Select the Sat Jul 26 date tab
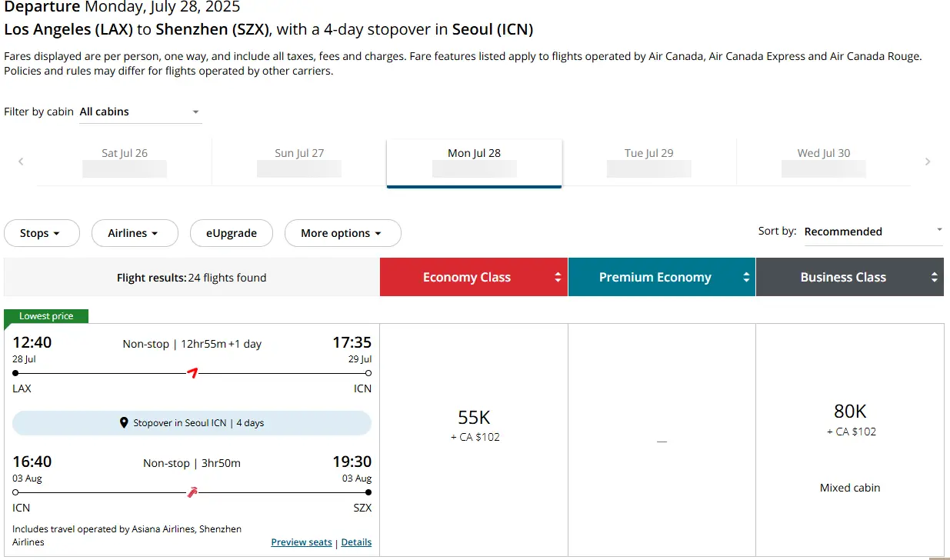 (125, 162)
